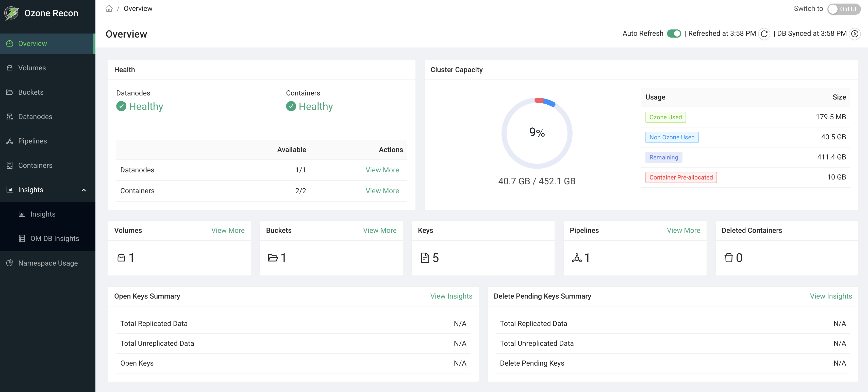868x392 pixels.
Task: Click the Ozone Used tag
Action: (x=665, y=117)
